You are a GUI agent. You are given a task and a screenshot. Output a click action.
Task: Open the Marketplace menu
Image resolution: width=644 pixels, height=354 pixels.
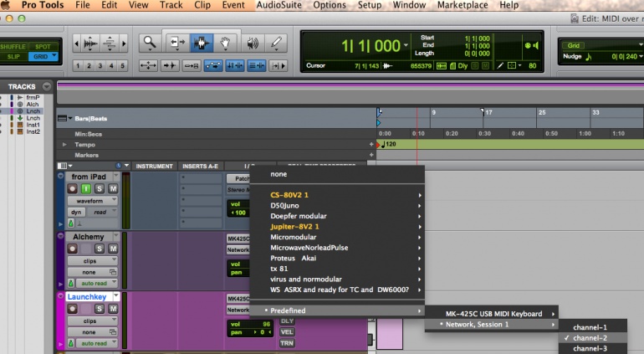click(x=463, y=5)
